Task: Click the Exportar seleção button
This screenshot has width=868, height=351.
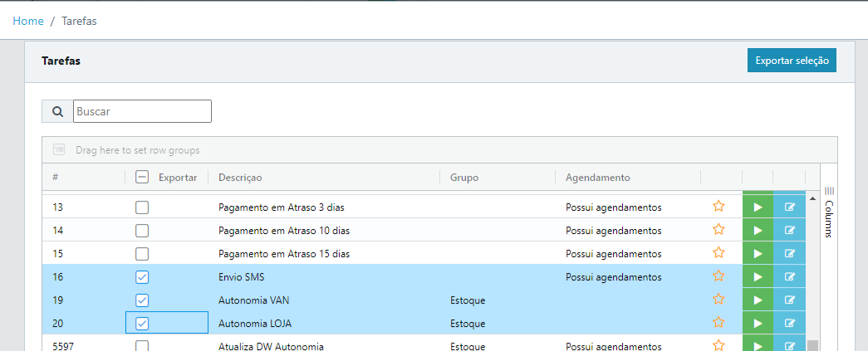Action: (792, 61)
